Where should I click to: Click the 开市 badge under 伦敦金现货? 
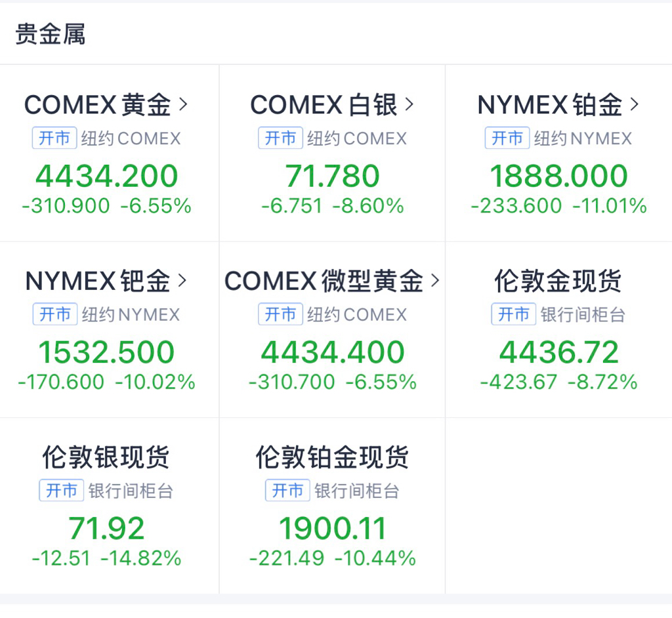click(513, 314)
